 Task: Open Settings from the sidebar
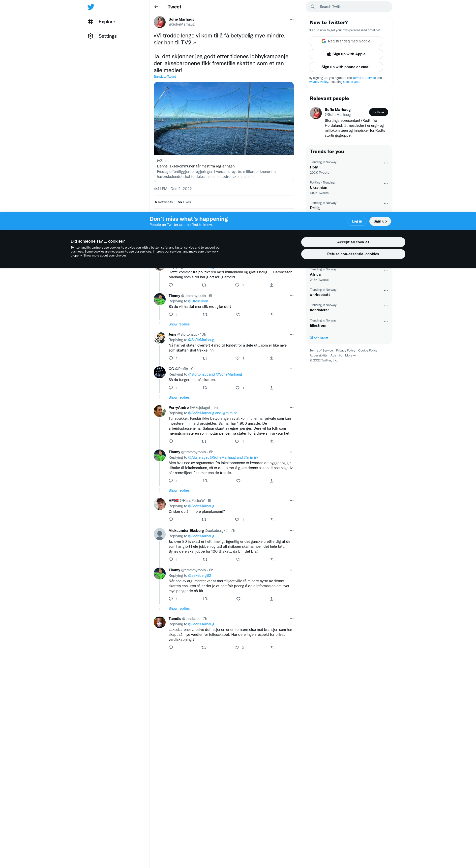pyautogui.click(x=102, y=36)
